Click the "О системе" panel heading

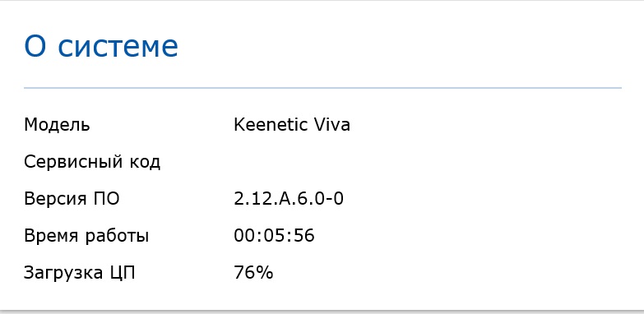coord(101,45)
